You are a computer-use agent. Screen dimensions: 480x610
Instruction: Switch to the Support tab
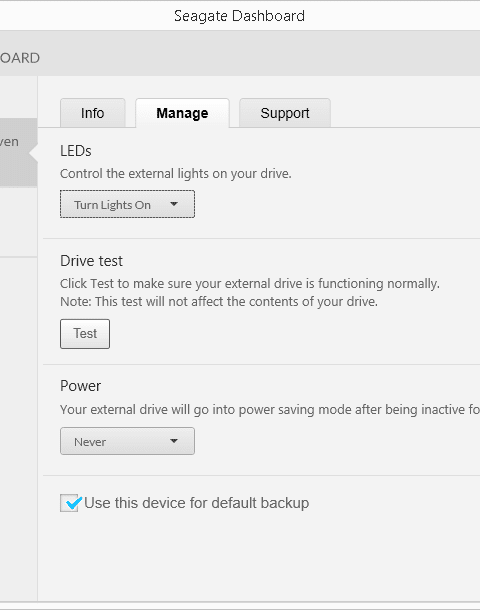click(x=285, y=113)
